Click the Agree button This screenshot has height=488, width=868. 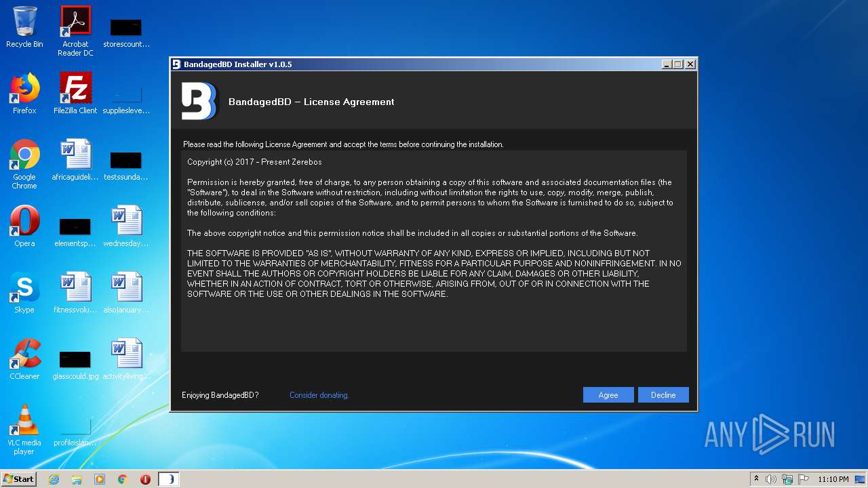point(608,395)
